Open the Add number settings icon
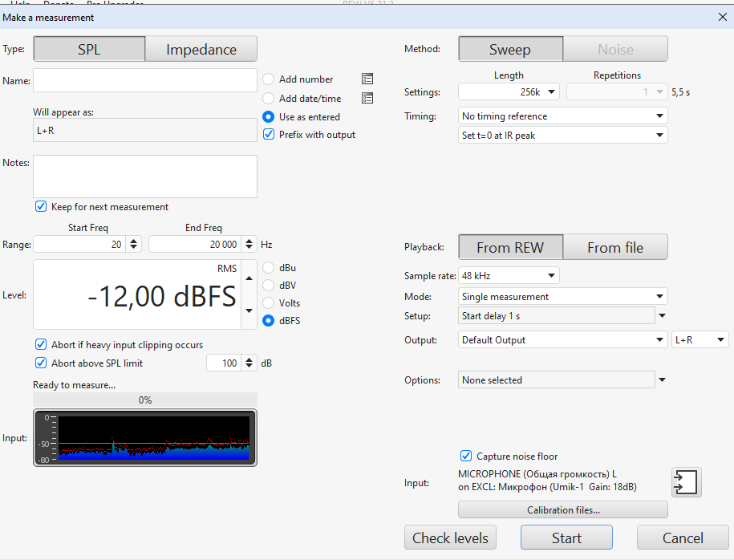Screen dimensions: 734x560 tap(367, 79)
